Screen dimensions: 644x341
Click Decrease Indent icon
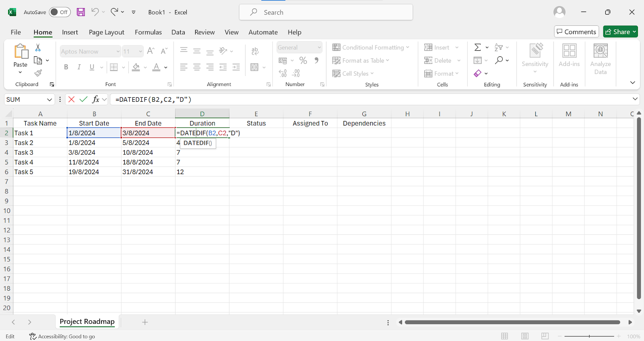[223, 67]
